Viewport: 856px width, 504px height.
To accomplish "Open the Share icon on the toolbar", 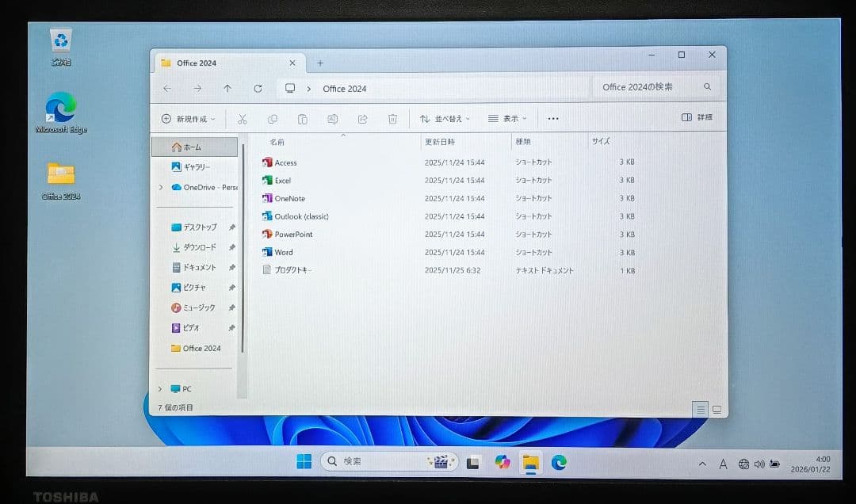I will click(x=362, y=119).
